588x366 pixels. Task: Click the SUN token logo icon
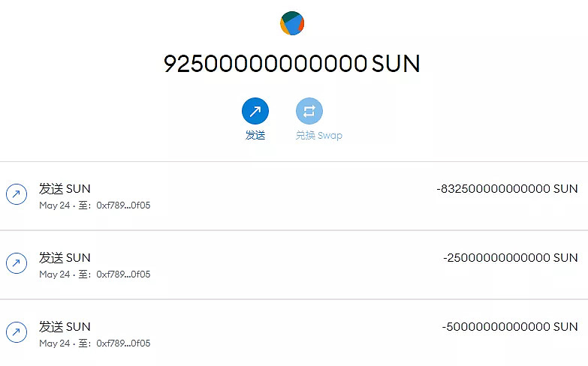coord(292,23)
